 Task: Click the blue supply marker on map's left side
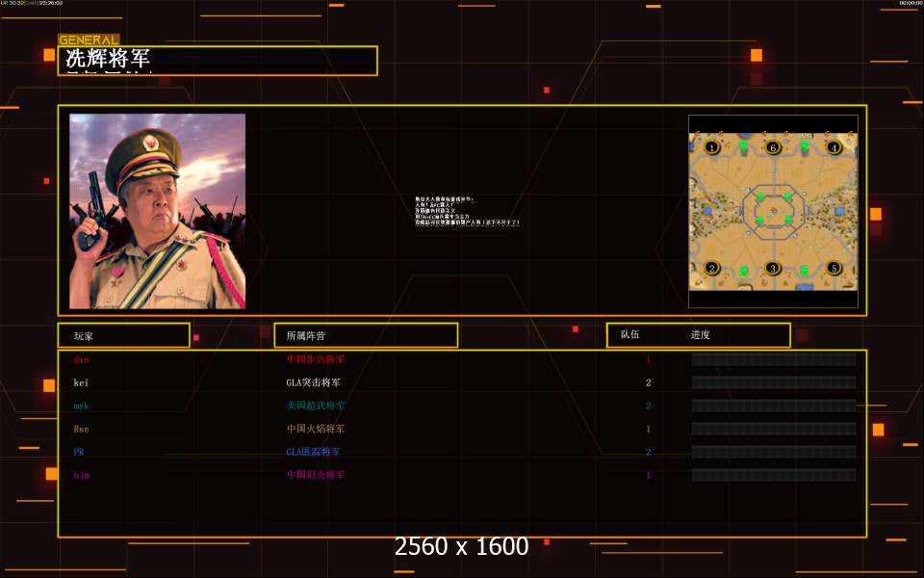(707, 211)
